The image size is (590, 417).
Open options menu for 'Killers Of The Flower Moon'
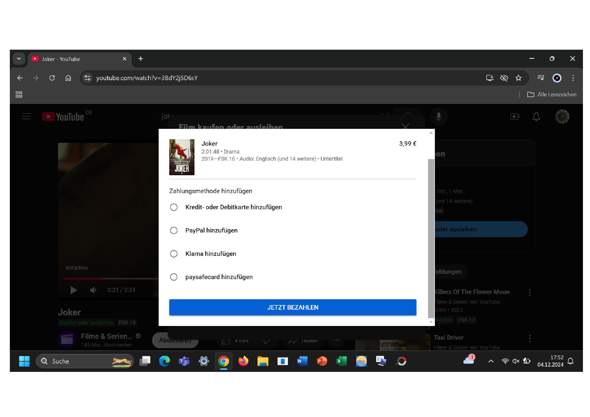click(530, 292)
